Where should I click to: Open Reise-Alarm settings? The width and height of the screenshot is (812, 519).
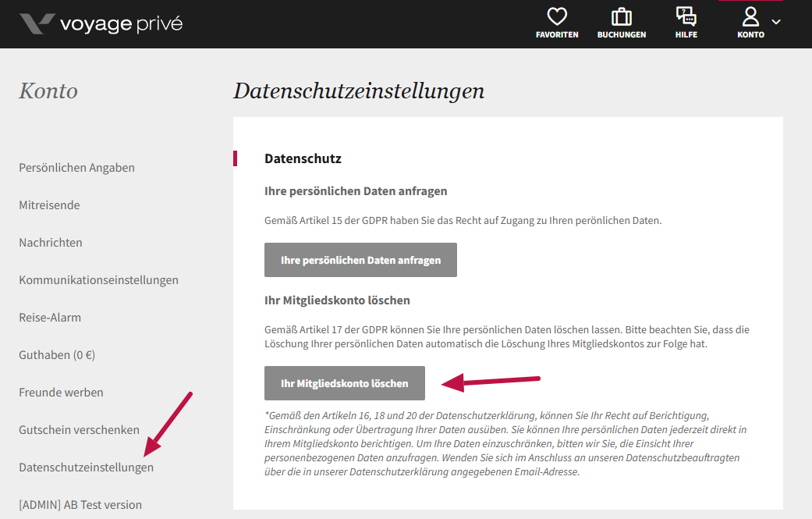pos(50,318)
